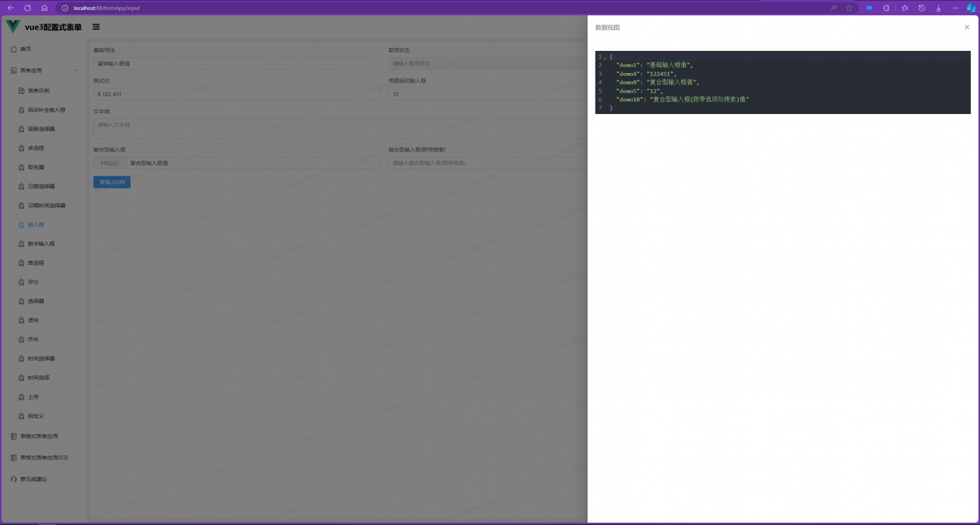Click the 格式化 input showing $ 122,451

click(x=237, y=94)
